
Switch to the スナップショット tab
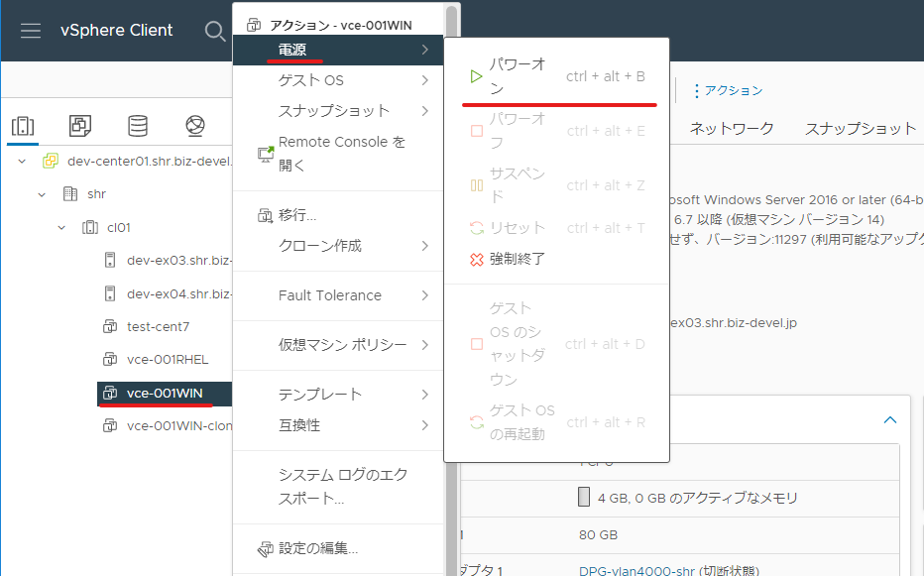[x=861, y=129]
